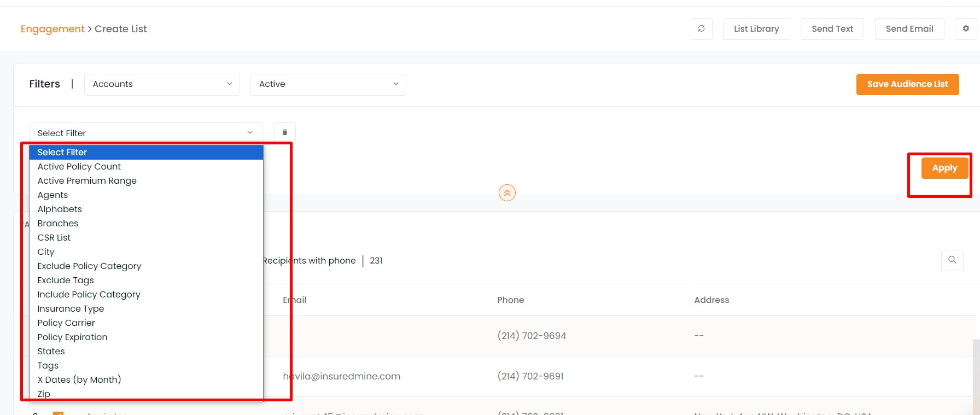Click the Phone column header

tap(510, 300)
